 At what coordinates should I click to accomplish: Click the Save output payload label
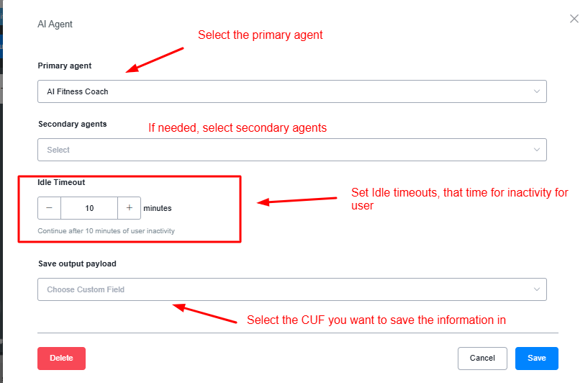pos(77,263)
